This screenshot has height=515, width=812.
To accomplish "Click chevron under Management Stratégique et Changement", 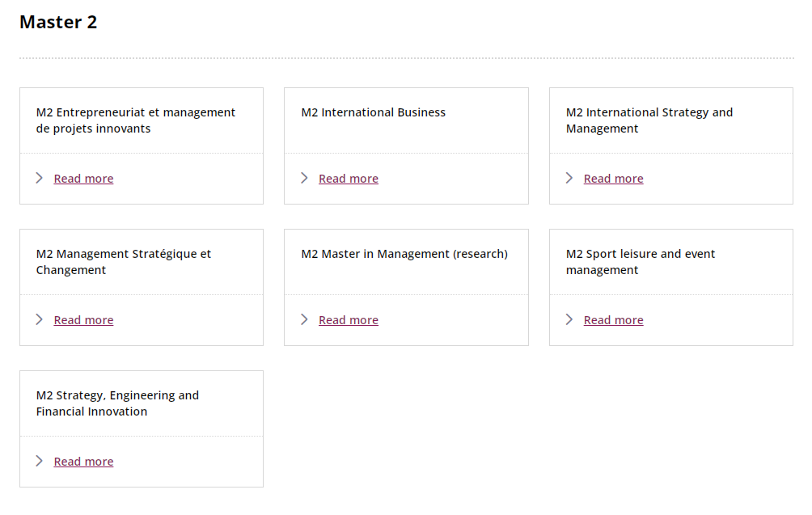I will [x=40, y=319].
